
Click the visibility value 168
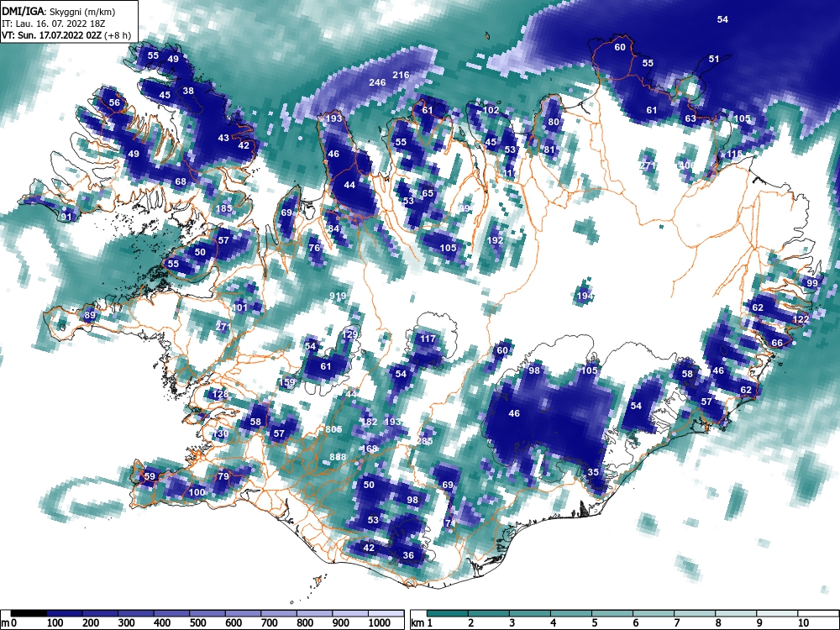[369, 449]
